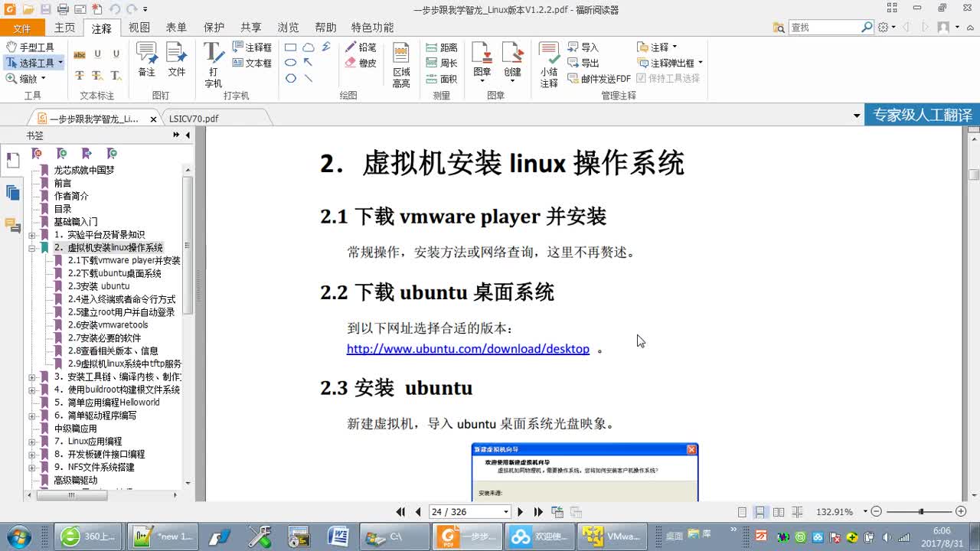Measure distance with 距离 tool
980x551 pixels.
[442, 47]
